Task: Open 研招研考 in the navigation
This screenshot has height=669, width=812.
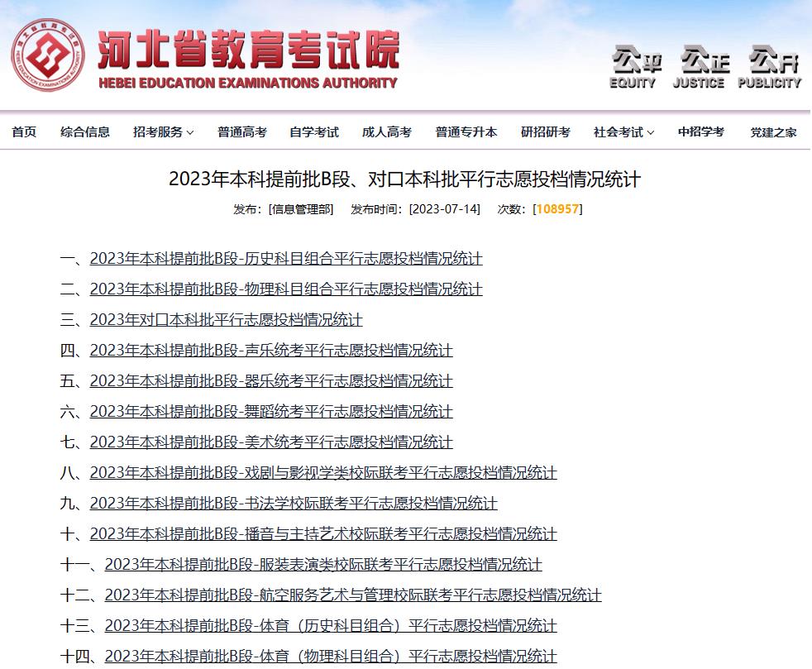Action: click(545, 132)
